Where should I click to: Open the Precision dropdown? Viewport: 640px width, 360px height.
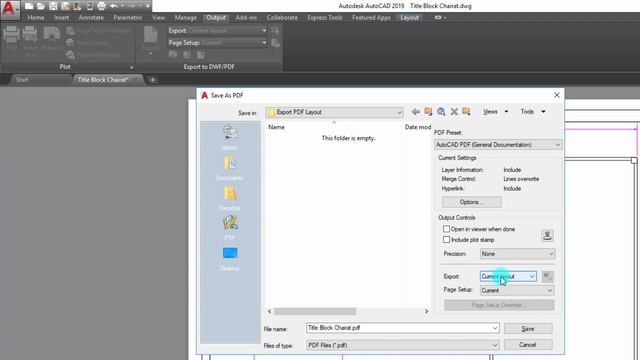point(517,253)
